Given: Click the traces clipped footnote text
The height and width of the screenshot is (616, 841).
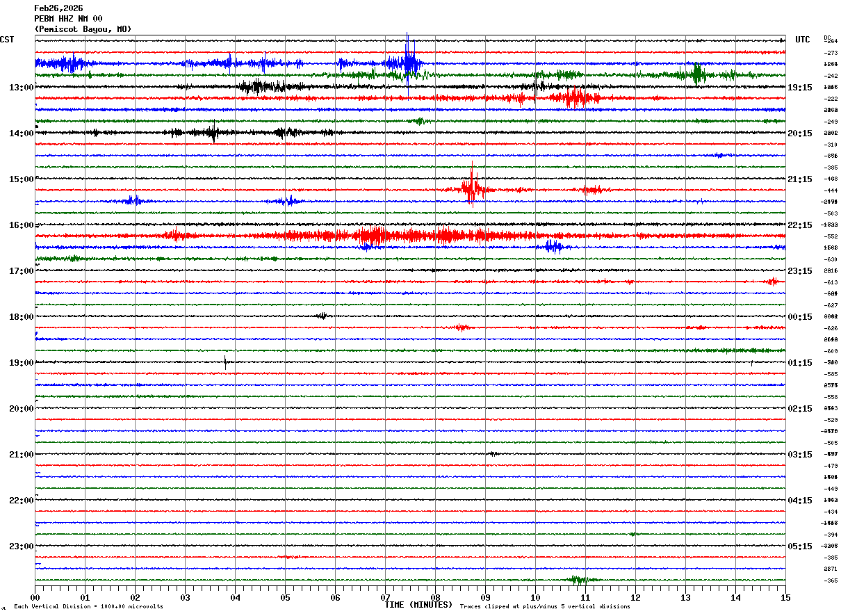Looking at the screenshot, I should point(545,606).
